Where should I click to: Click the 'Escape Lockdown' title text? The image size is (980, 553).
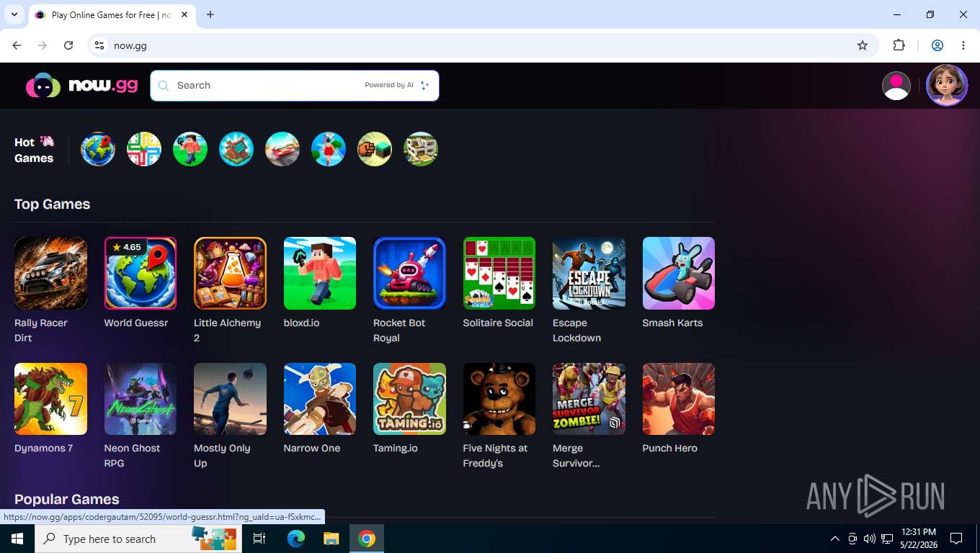coord(576,330)
